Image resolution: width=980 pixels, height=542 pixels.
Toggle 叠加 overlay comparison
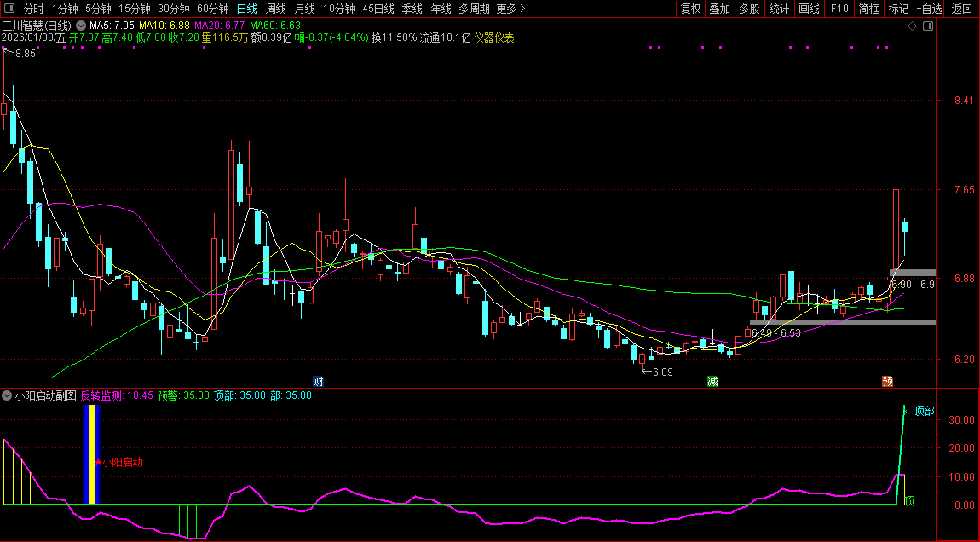pos(719,9)
